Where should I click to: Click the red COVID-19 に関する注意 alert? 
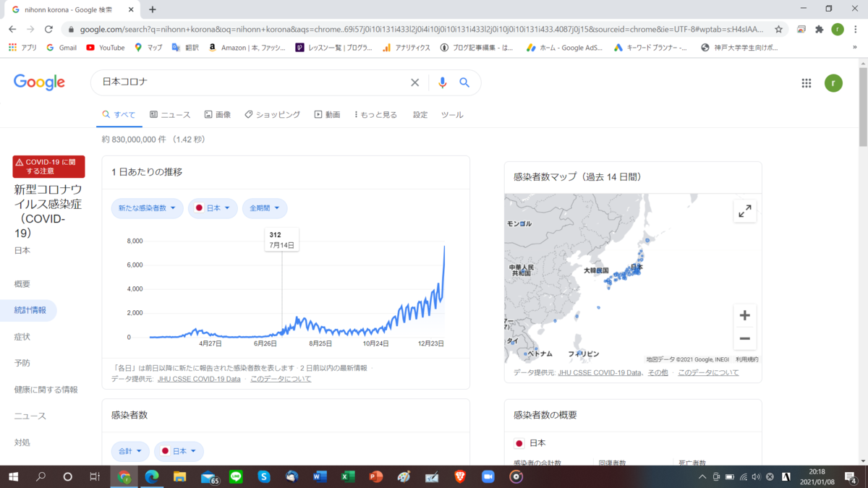pos(48,166)
